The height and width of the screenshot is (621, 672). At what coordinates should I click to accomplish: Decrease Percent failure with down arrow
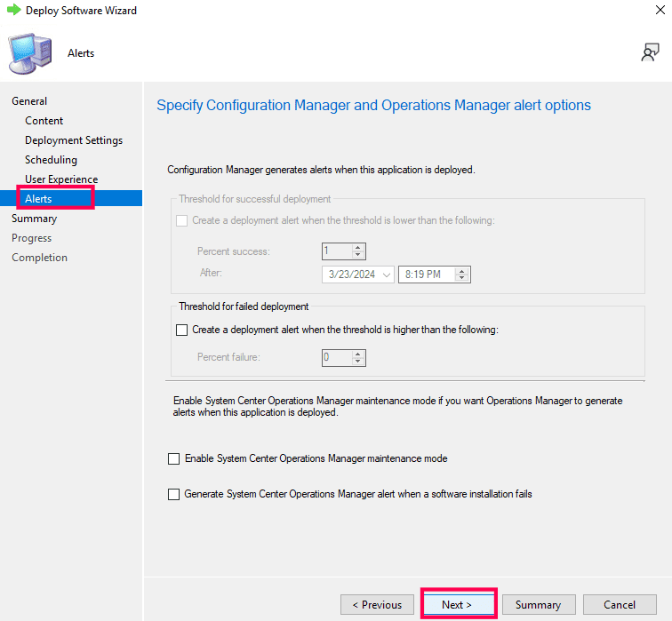point(358,361)
